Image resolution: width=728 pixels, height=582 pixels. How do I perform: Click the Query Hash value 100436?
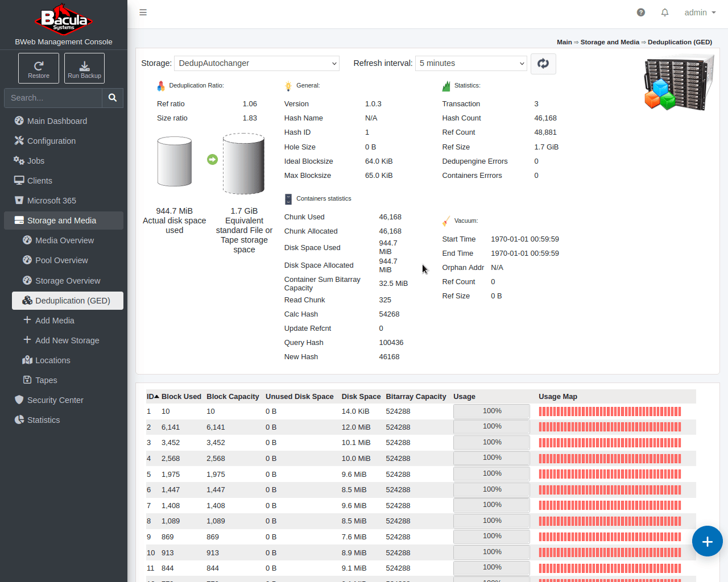coord(391,343)
